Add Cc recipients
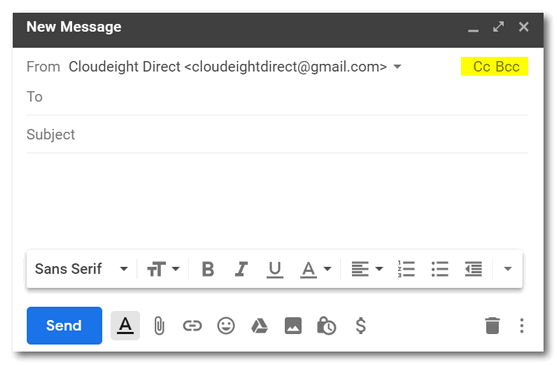557x365 pixels. tap(482, 67)
